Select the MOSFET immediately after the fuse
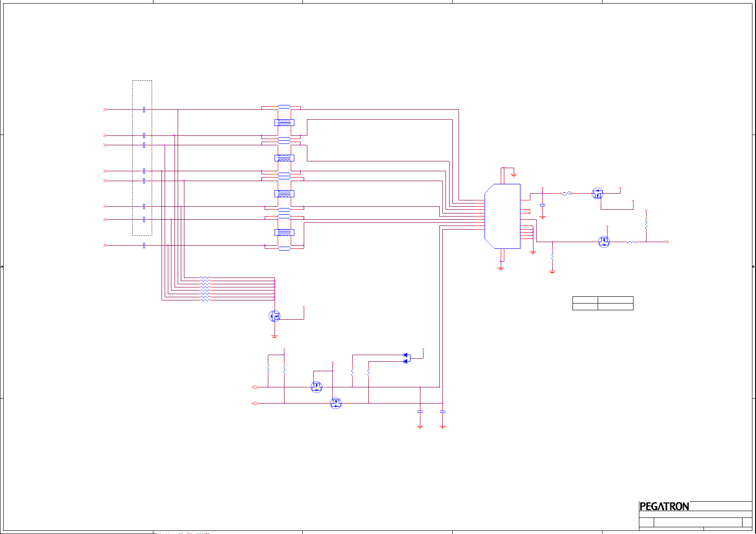Viewport: 756px width, 534px height. click(x=598, y=193)
